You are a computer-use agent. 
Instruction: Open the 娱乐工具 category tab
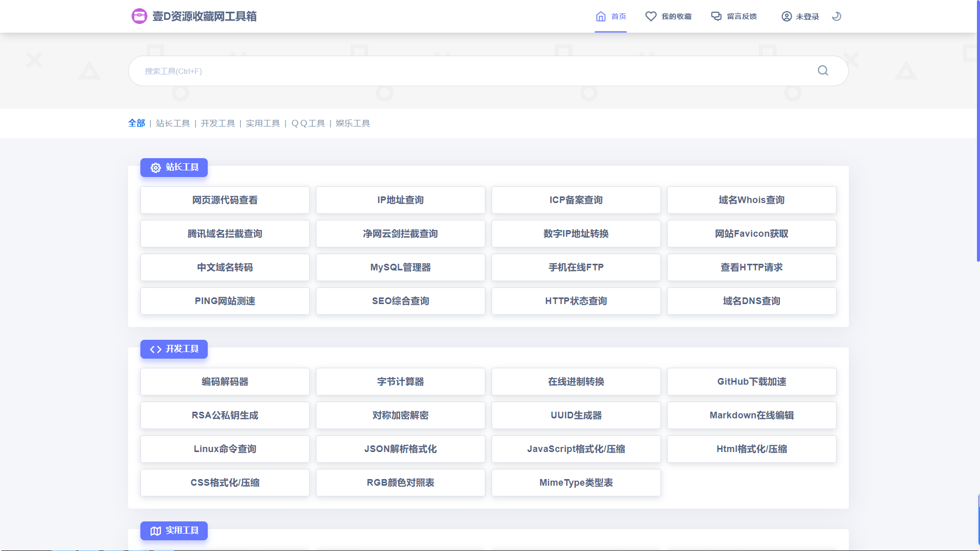pyautogui.click(x=353, y=123)
